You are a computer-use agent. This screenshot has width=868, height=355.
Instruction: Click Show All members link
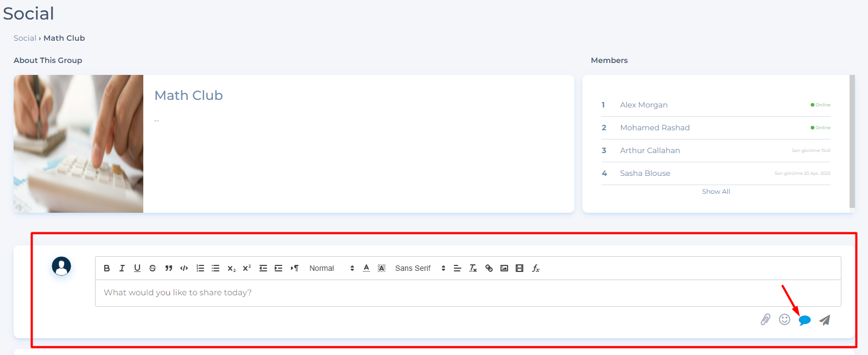[715, 192]
